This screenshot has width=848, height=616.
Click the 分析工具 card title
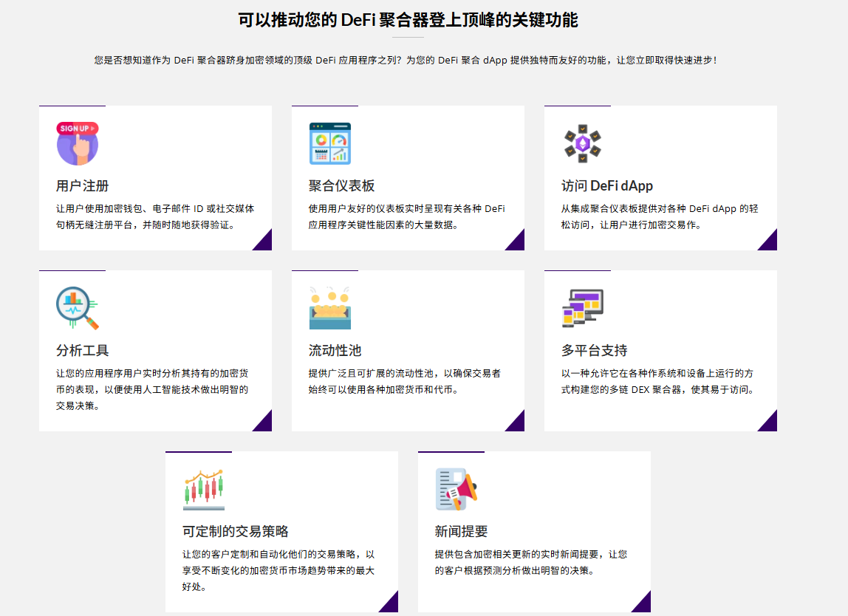tap(83, 350)
